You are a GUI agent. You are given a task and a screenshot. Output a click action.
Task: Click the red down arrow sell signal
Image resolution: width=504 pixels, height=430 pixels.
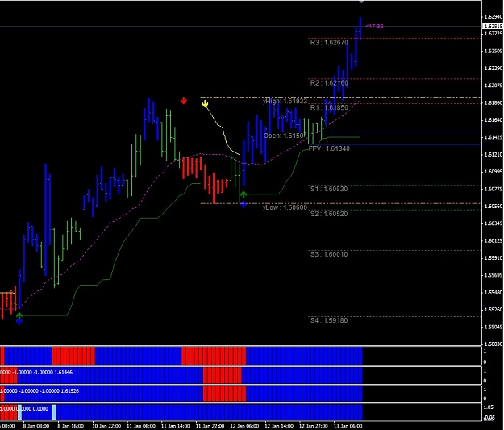[184, 101]
